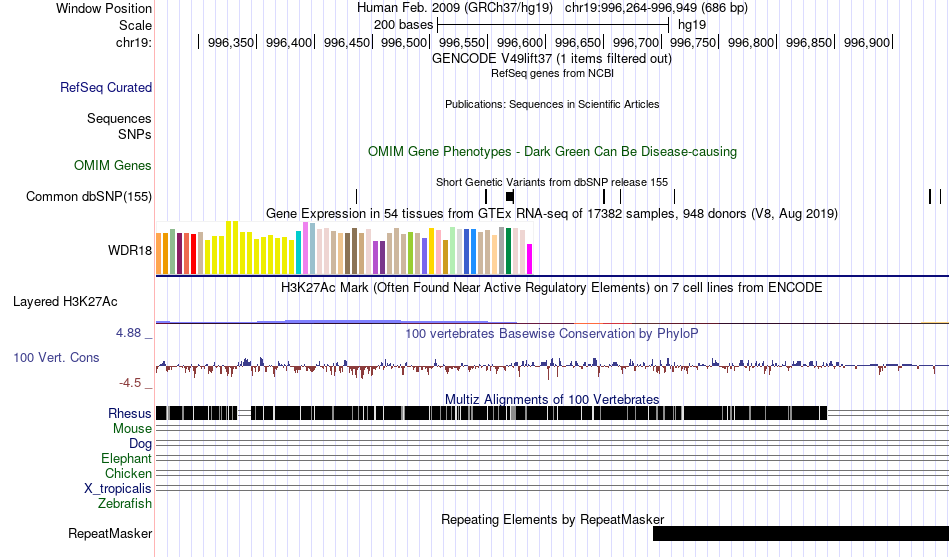
Task: Click the WDR18 gene expression label
Action: (130, 250)
